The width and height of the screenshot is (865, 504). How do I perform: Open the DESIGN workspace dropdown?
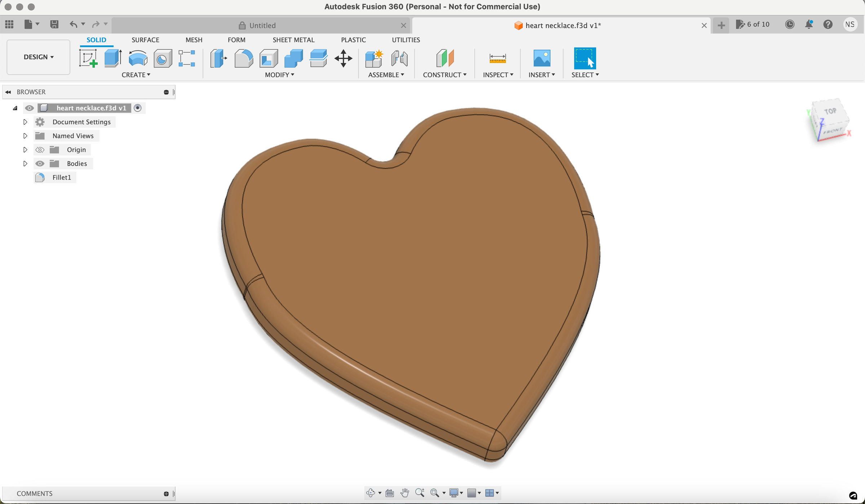tap(38, 57)
